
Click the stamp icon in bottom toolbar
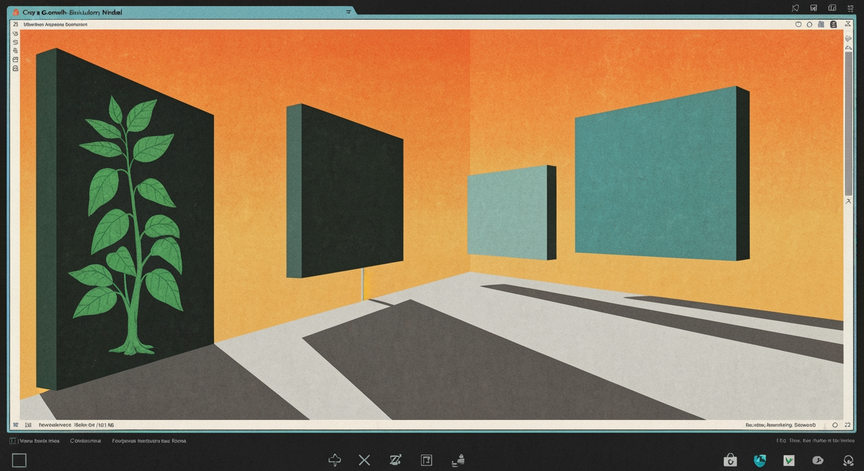(458, 460)
